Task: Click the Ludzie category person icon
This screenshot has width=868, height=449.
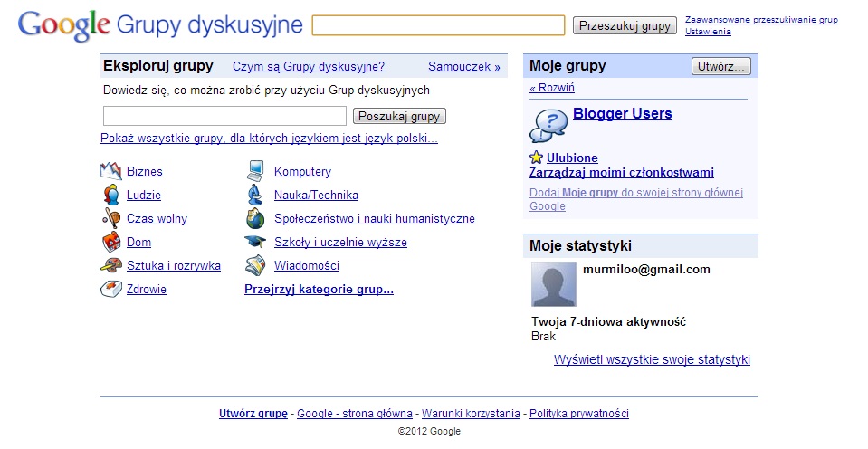Action: click(110, 195)
